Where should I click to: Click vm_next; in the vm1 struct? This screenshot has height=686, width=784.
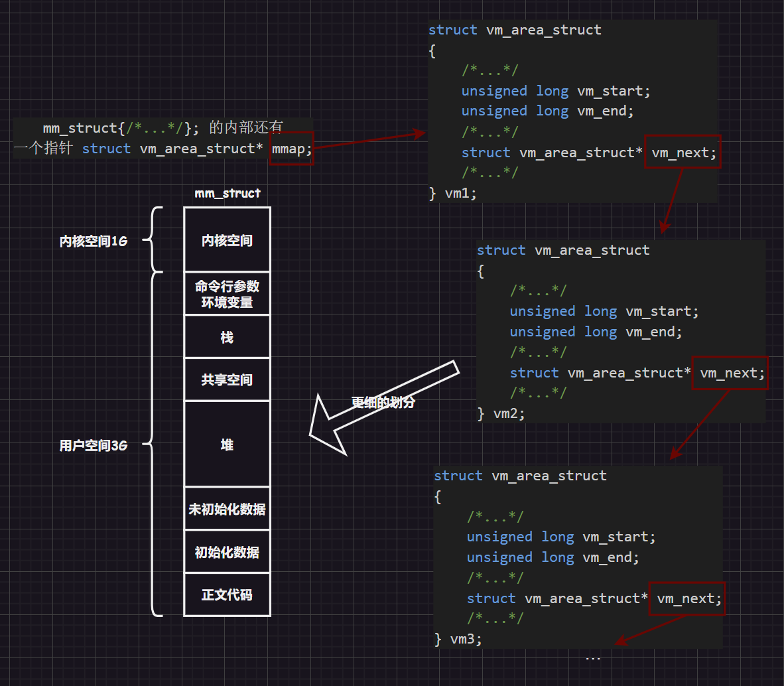[683, 153]
